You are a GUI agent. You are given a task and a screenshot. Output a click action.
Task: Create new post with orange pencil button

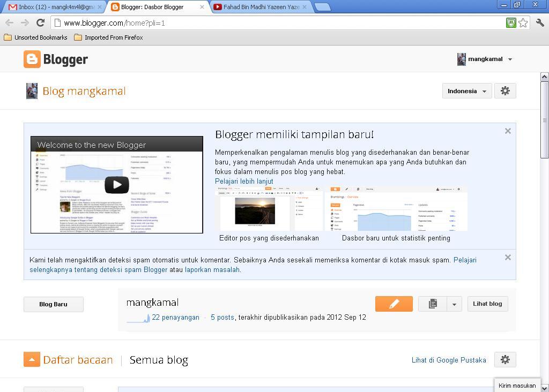[x=394, y=304]
